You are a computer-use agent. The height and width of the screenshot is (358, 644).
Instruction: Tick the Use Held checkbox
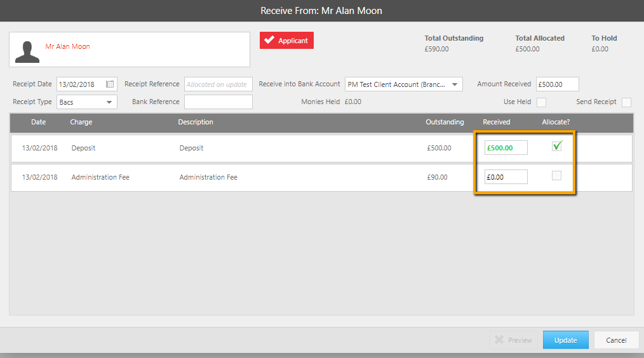[541, 102]
